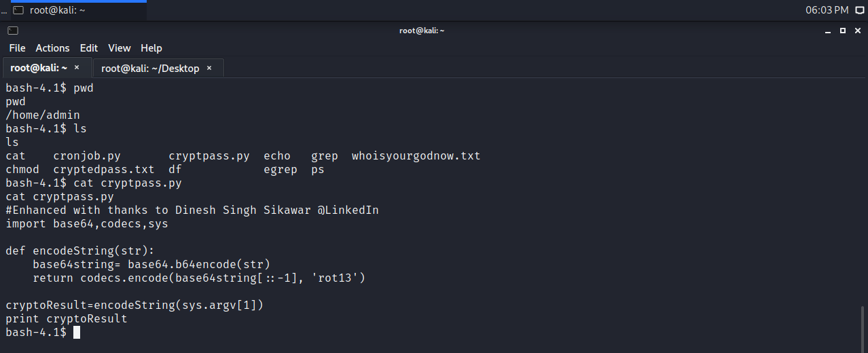The image size is (868, 353).
Task: Click the display icon in the system tray
Action: (x=860, y=10)
